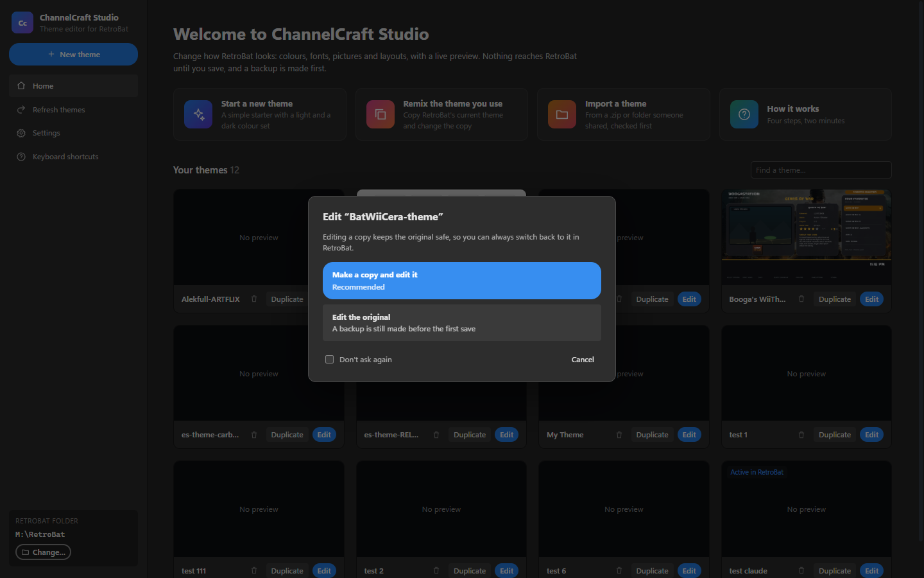Click the Active in RetroBat label

pos(757,472)
